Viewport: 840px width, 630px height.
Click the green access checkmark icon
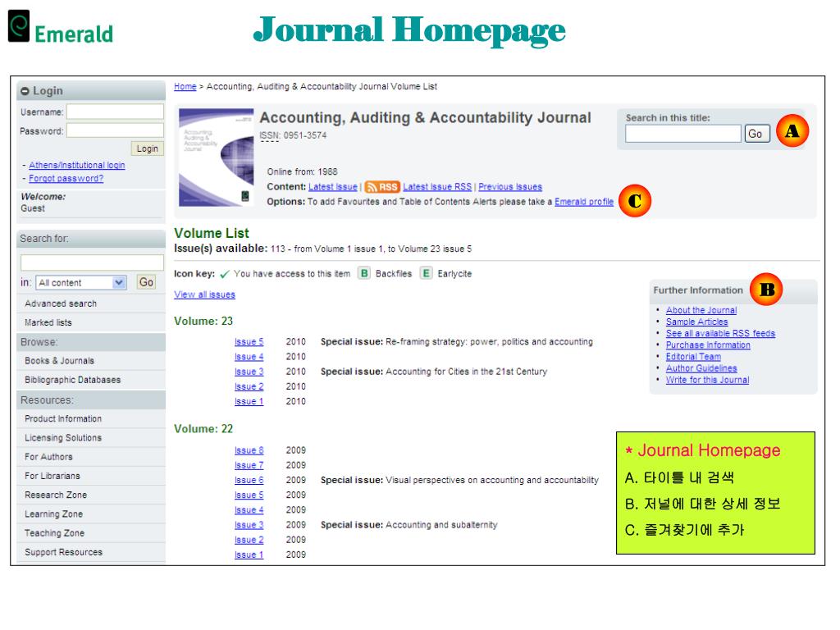point(225,274)
